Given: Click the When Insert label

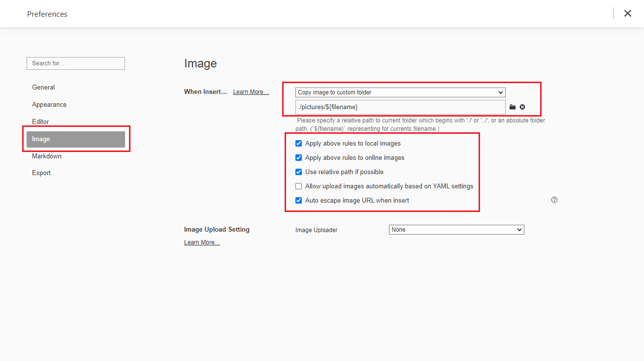Looking at the screenshot, I should click(206, 91).
